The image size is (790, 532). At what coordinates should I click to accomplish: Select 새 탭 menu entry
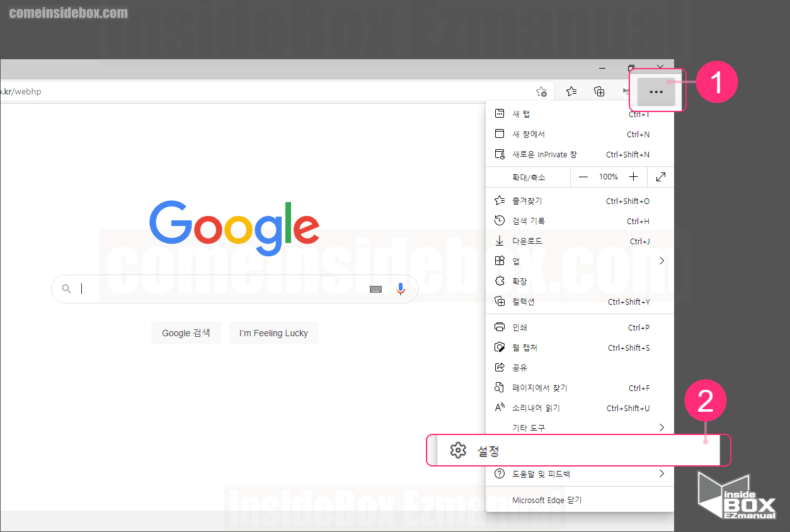pyautogui.click(x=580, y=114)
